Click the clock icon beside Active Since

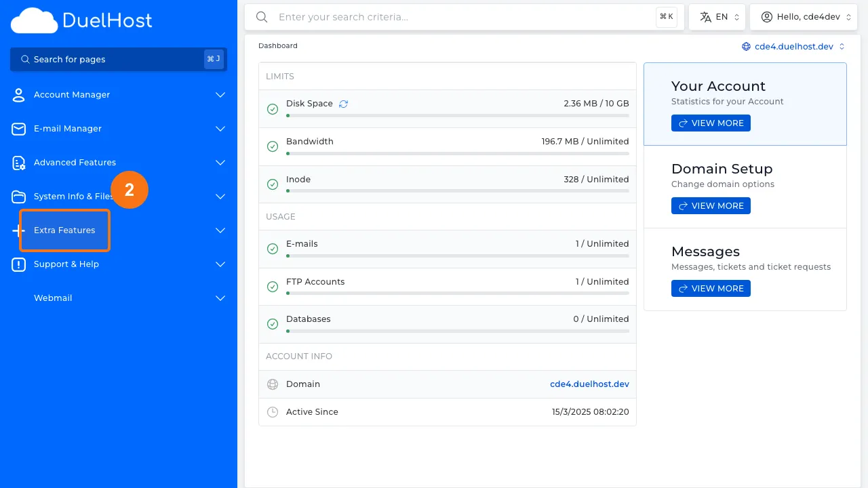[273, 411]
